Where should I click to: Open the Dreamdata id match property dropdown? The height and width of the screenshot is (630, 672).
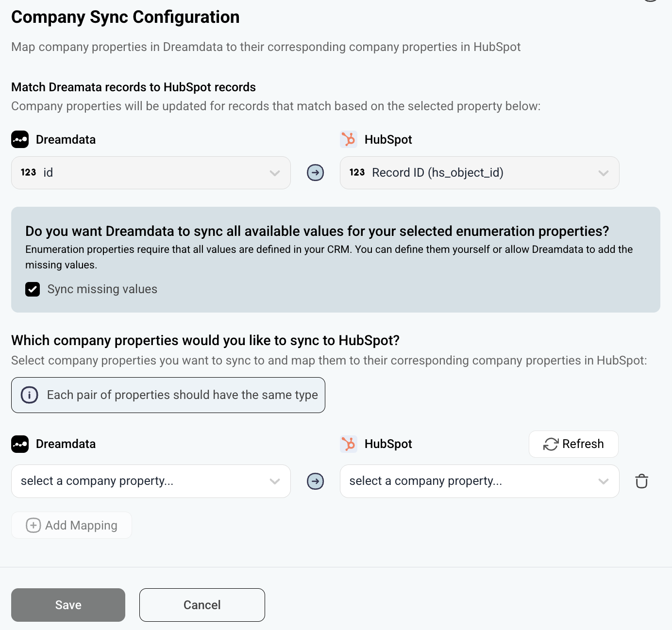[x=151, y=173]
